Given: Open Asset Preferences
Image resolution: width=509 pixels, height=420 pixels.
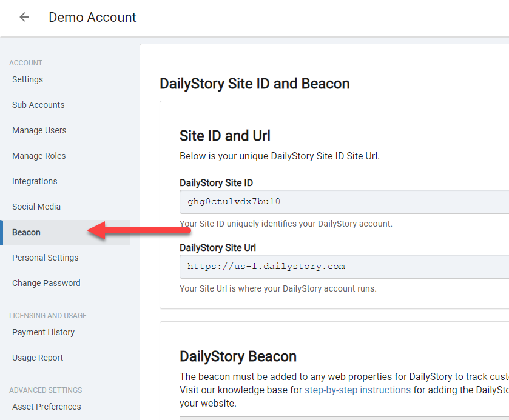Looking at the screenshot, I should click(47, 407).
